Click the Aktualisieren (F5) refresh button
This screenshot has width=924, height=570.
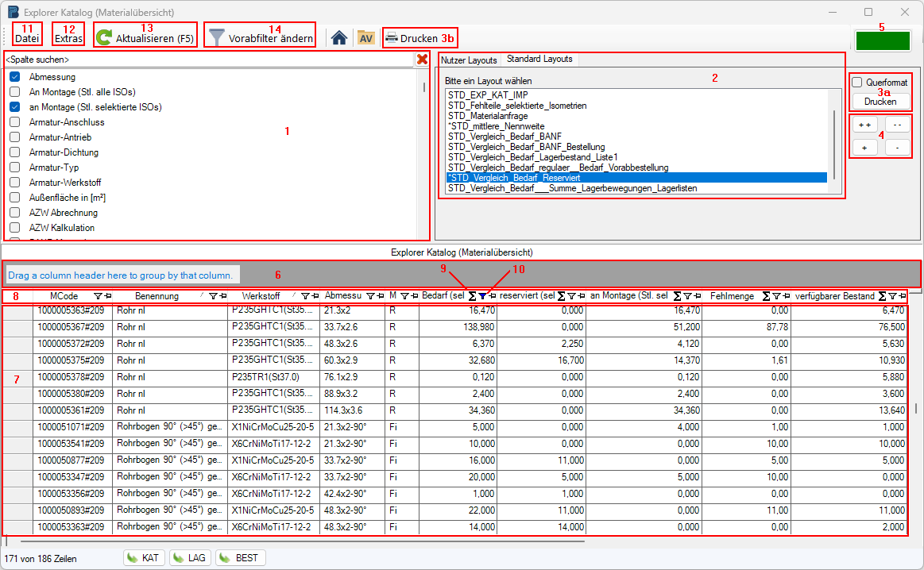coord(144,37)
